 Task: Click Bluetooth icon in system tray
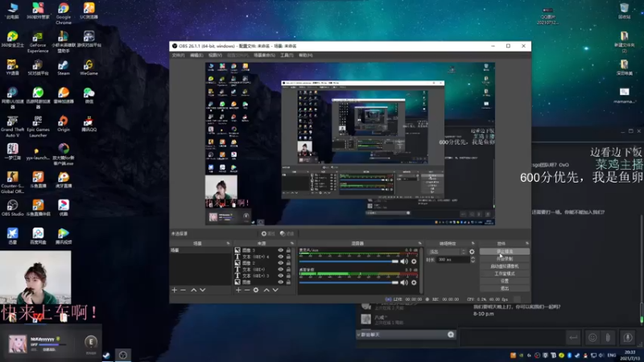pos(569,355)
